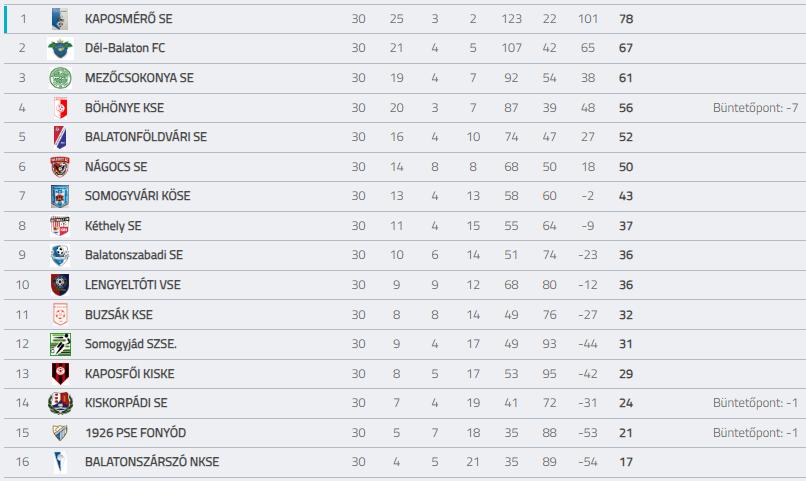Open the BALATONFÖLDVÁRI SE team link

click(146, 137)
